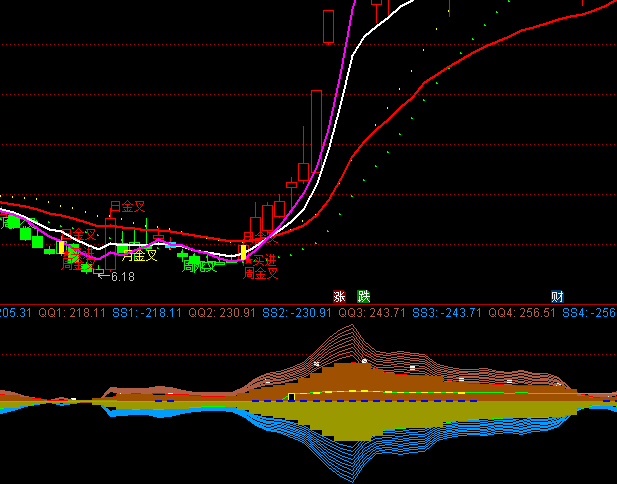This screenshot has width=617, height=484.
Task: Click the SS3: -243.71 indicator value
Action: point(447,313)
